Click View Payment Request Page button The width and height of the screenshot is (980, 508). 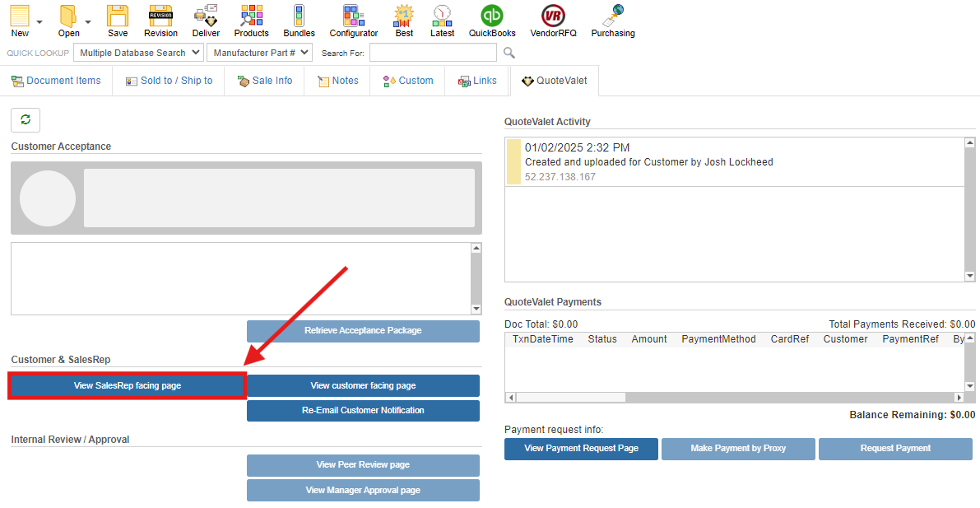coord(581,449)
